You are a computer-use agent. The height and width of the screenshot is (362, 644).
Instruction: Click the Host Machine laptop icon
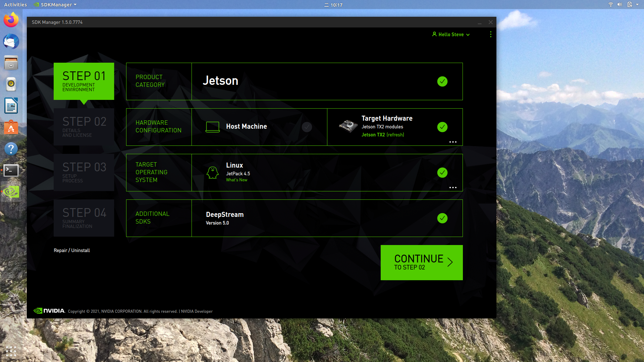click(212, 127)
